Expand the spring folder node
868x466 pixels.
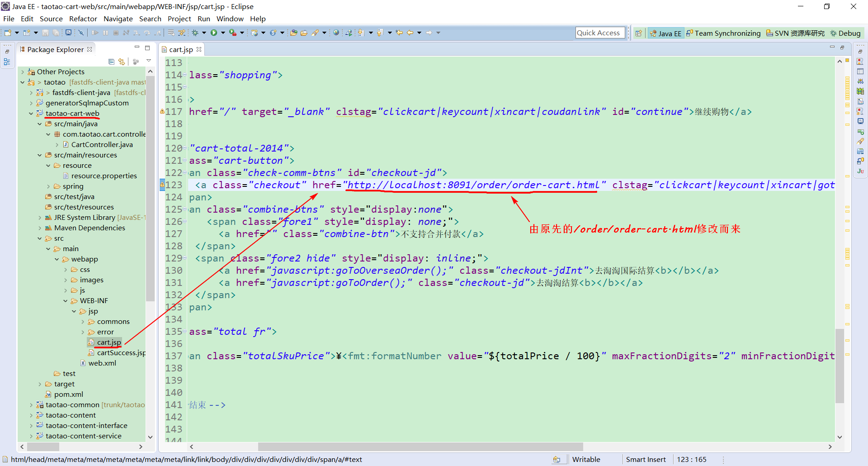(x=48, y=186)
